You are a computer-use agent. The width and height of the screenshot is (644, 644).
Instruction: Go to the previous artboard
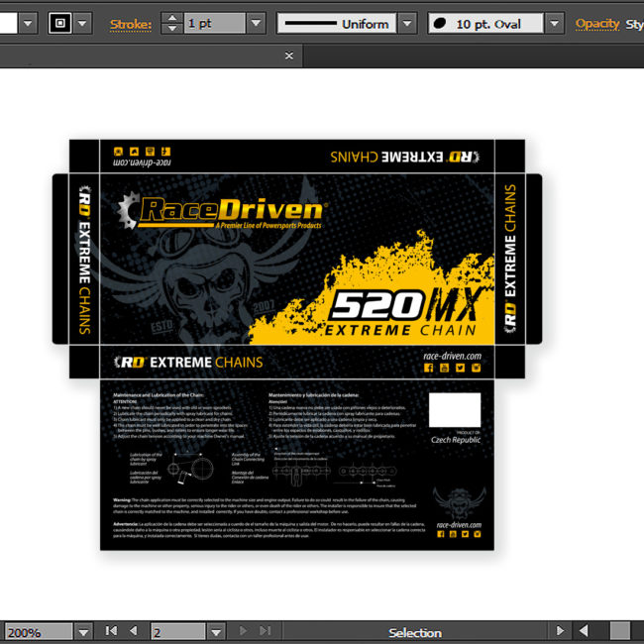[133, 631]
